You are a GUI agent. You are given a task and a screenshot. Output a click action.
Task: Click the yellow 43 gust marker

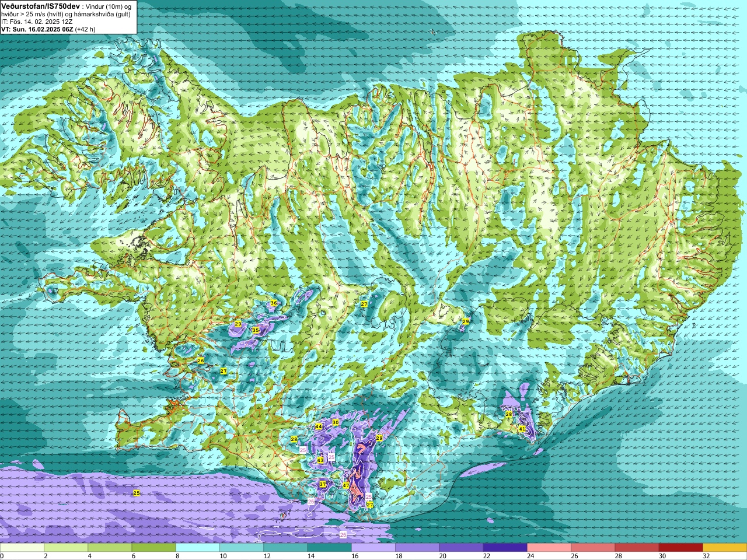(320, 460)
